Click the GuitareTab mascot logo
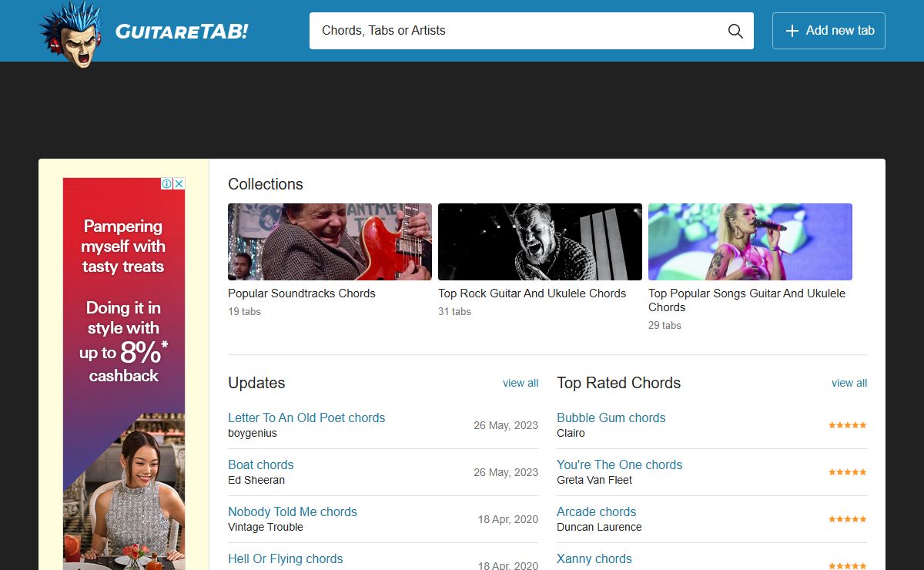924x570 pixels. pos(72,34)
